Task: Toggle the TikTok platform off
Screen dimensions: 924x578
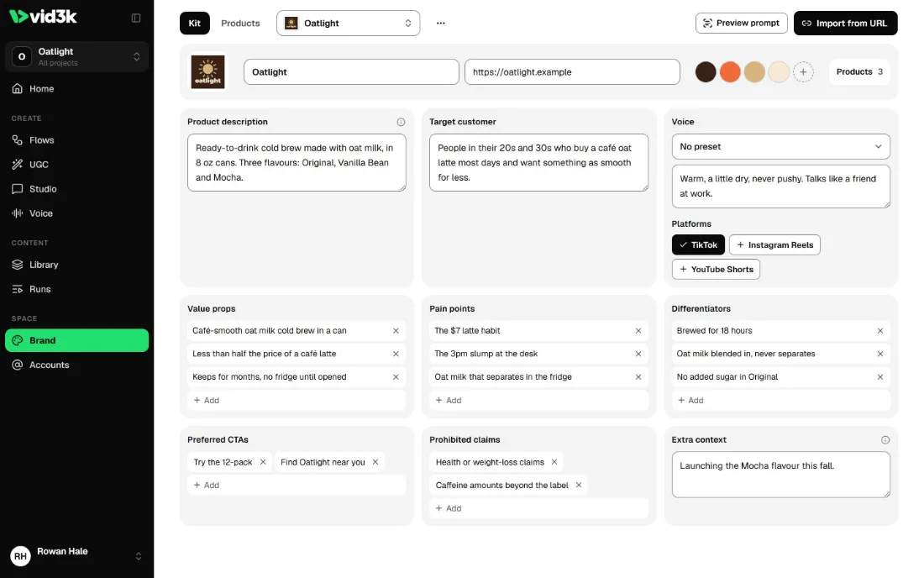Action: tap(698, 245)
